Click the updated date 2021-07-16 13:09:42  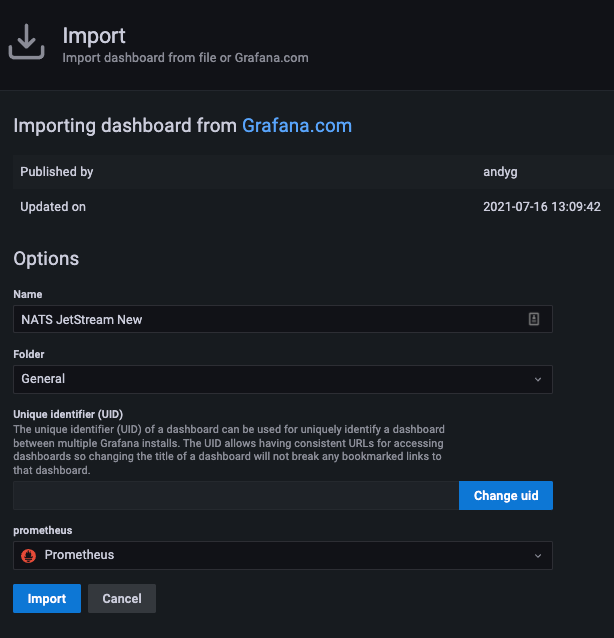[542, 207]
